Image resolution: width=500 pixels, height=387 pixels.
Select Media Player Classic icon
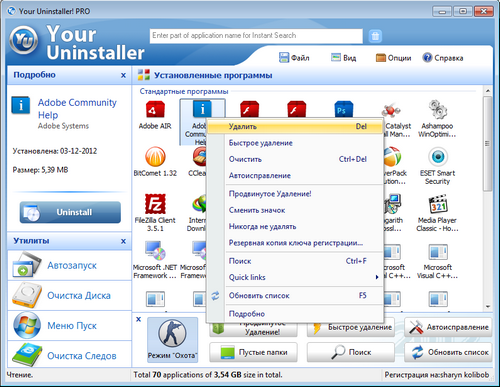(x=437, y=204)
